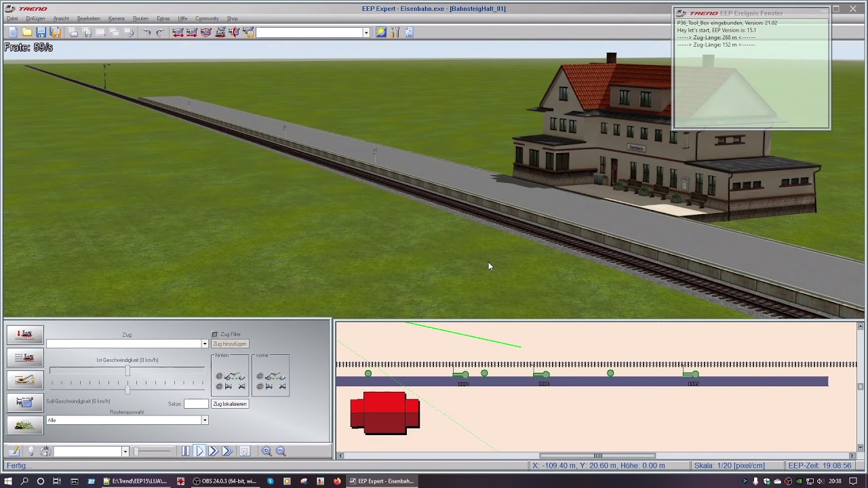868x488 pixels.
Task: Select the camera control mode button
Action: [x=25, y=403]
